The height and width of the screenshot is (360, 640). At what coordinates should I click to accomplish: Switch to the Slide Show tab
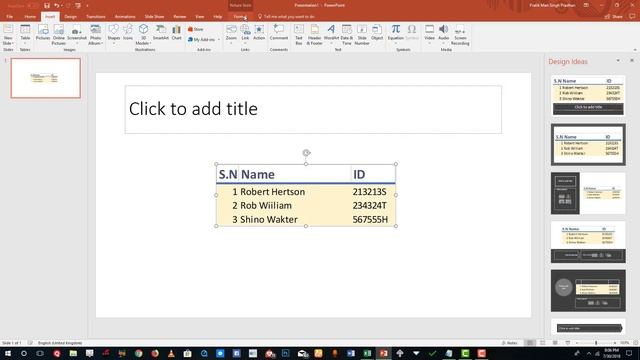click(x=154, y=17)
